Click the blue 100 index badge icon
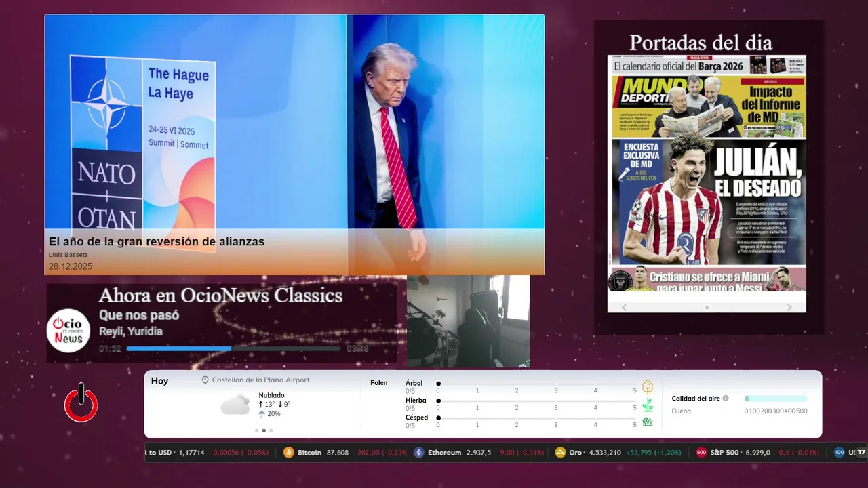This screenshot has height=488, width=868. click(840, 453)
